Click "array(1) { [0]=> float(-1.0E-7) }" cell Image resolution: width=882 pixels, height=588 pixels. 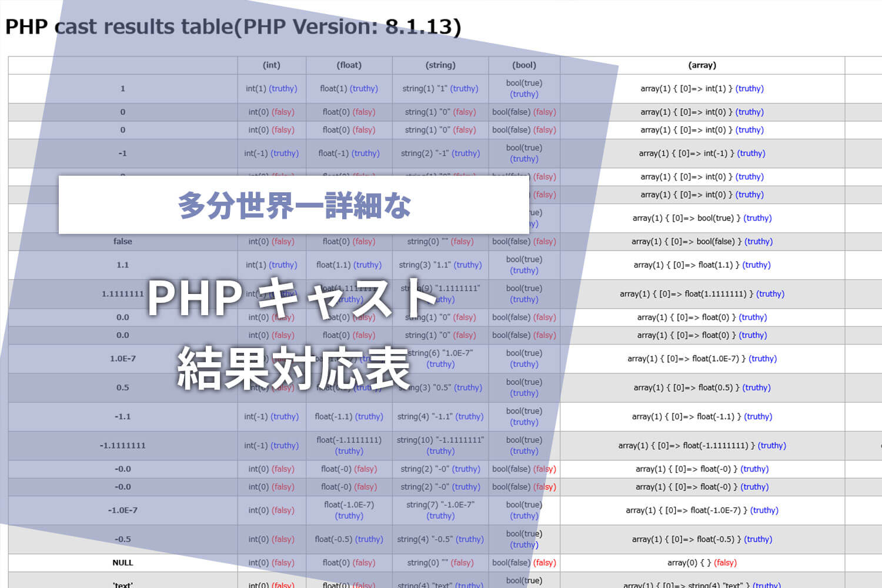tap(702, 510)
